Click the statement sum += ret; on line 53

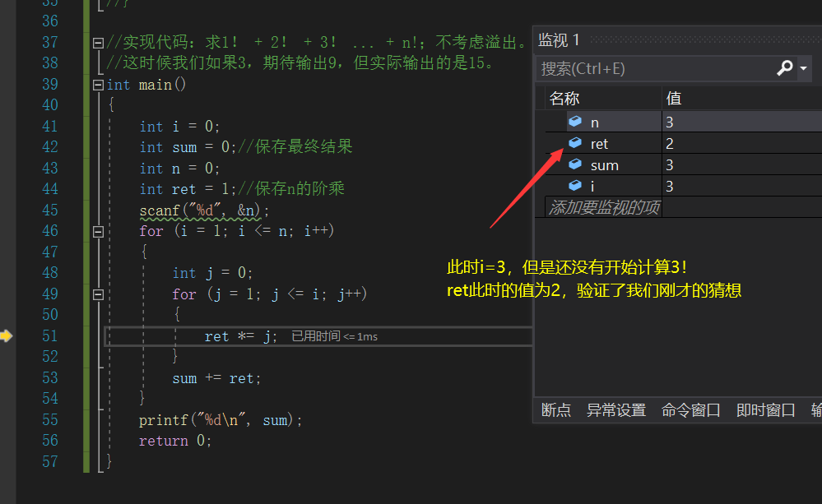point(216,378)
